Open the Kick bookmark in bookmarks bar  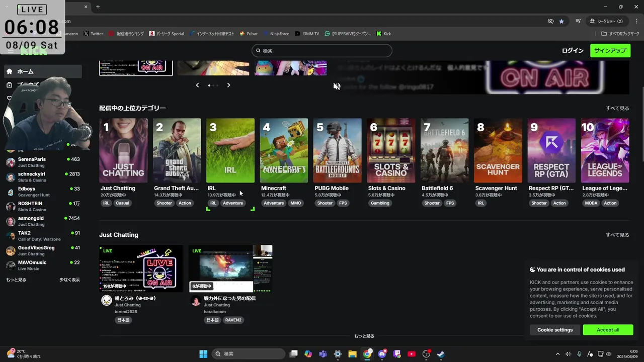coord(383,34)
